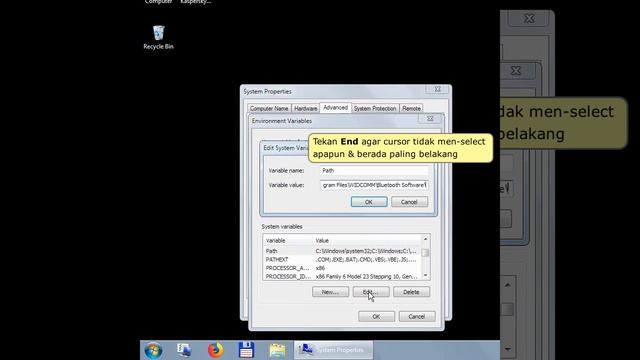Open the Recycle Bin desktop icon
Screen dimensions: 640x360
pyautogui.click(x=158, y=38)
